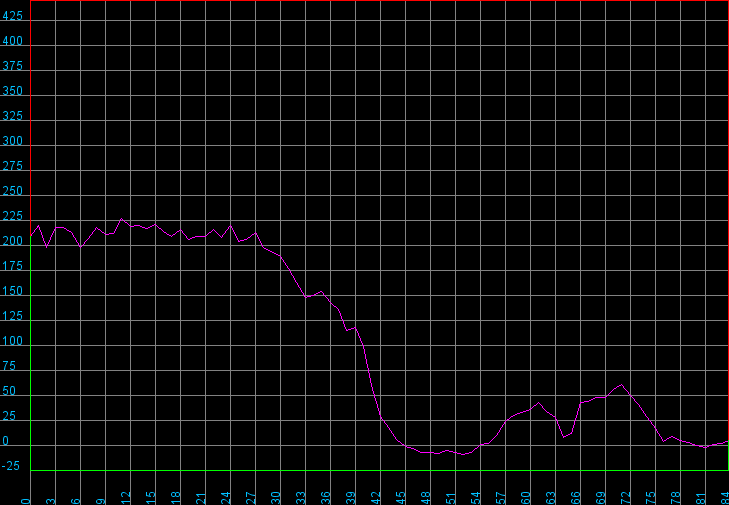Click the 25 vertical axis value
Image resolution: width=729 pixels, height=505 pixels.
tap(9, 417)
